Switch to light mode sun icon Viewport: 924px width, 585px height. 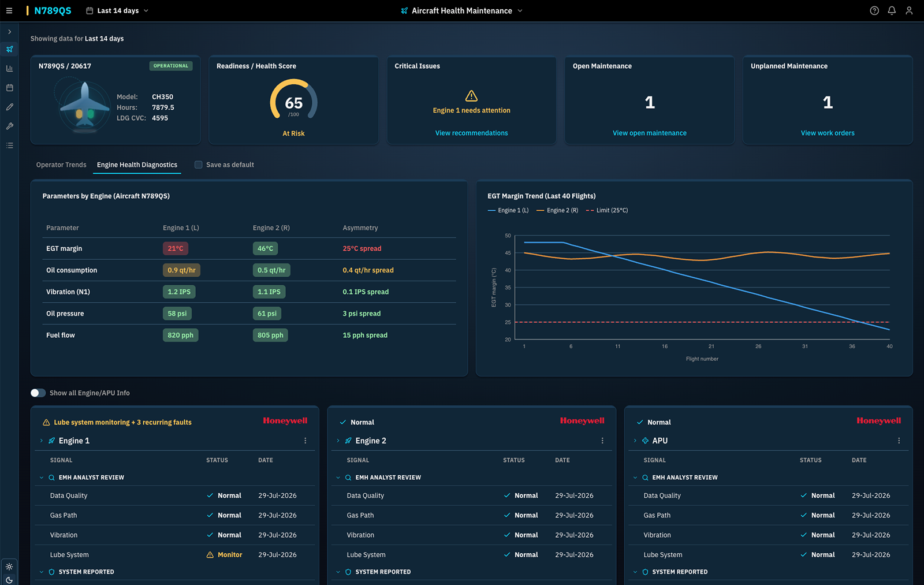9,567
